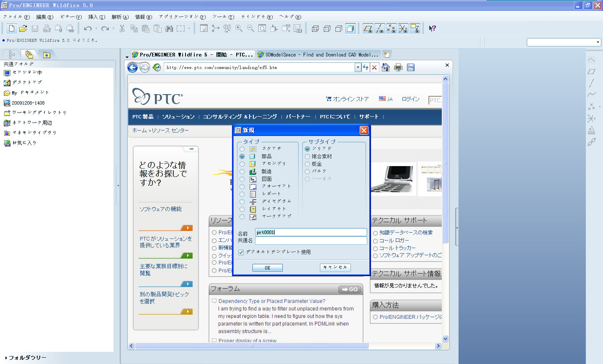Viewport: 603px width, 364px height.
Task: Uncheck デフォルトテンプレート使用 checkbox
Action: 241,252
